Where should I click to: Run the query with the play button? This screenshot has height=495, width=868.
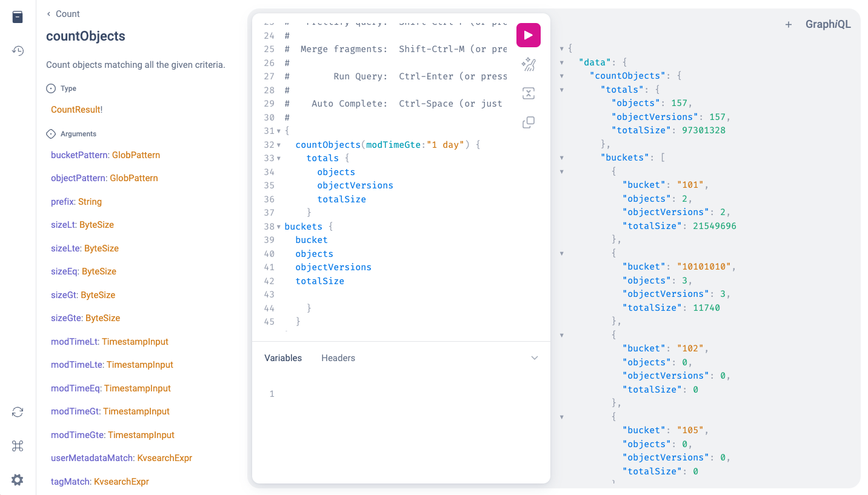(528, 35)
